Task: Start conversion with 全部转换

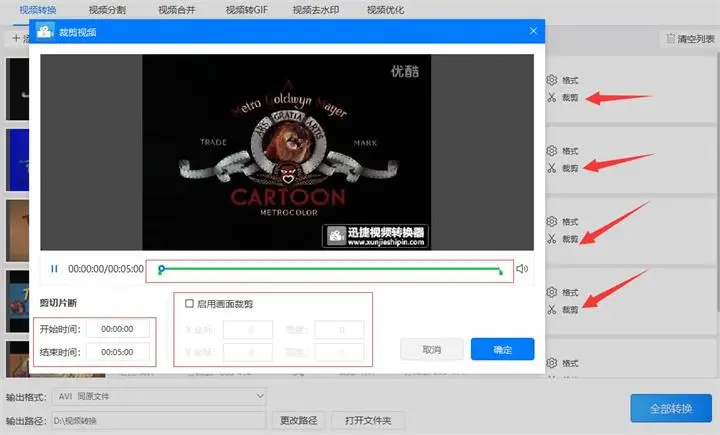Action: [x=671, y=408]
